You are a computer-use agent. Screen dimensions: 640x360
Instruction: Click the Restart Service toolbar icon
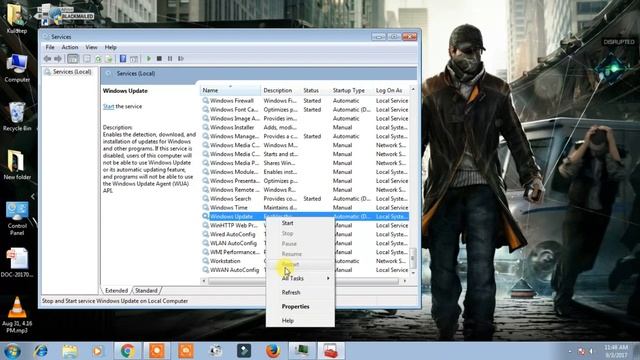180,59
